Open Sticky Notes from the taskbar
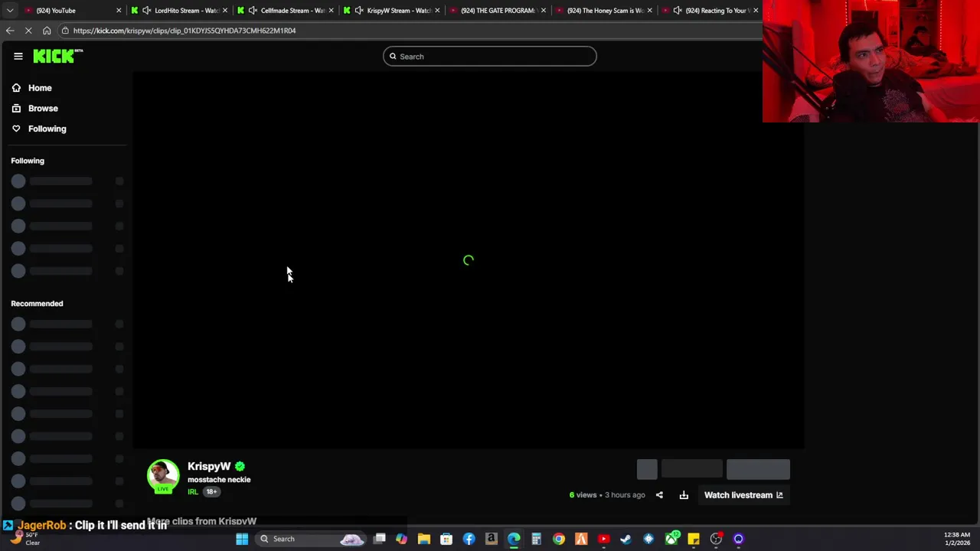Viewport: 980px width, 551px height. 694,539
